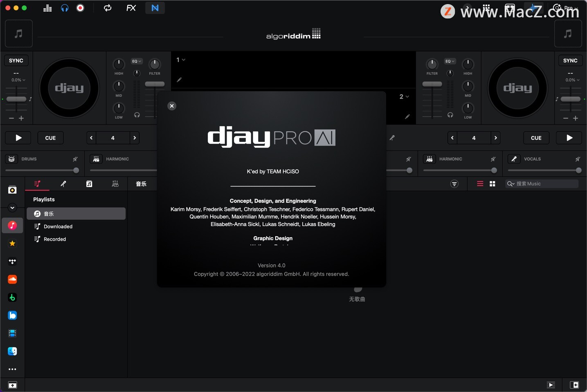Click right deck FILTER knob
This screenshot has height=392, width=587.
(432, 64)
